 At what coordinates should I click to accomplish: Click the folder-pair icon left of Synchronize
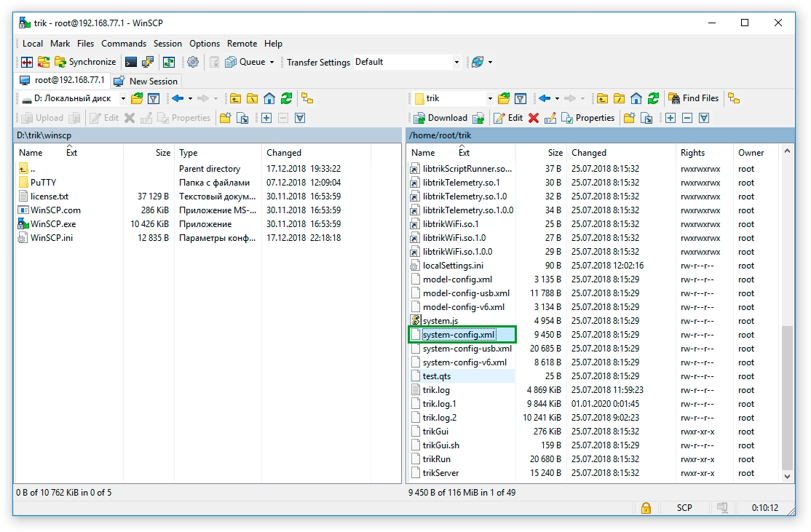point(44,62)
